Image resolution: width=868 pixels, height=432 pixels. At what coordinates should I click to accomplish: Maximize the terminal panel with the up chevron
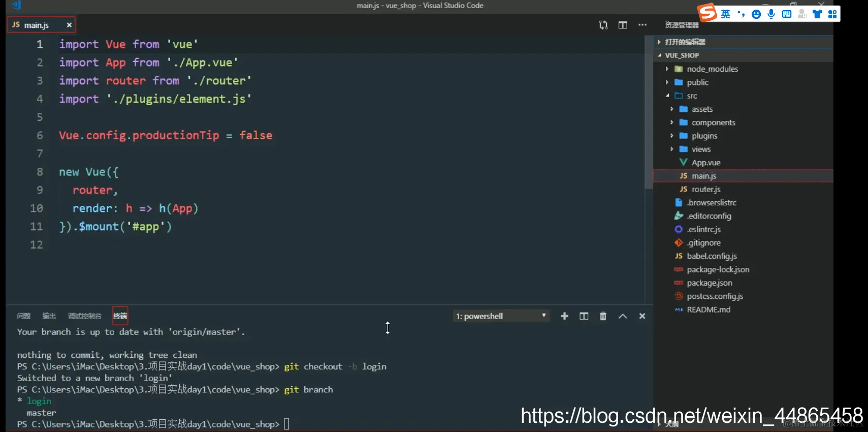pos(623,316)
